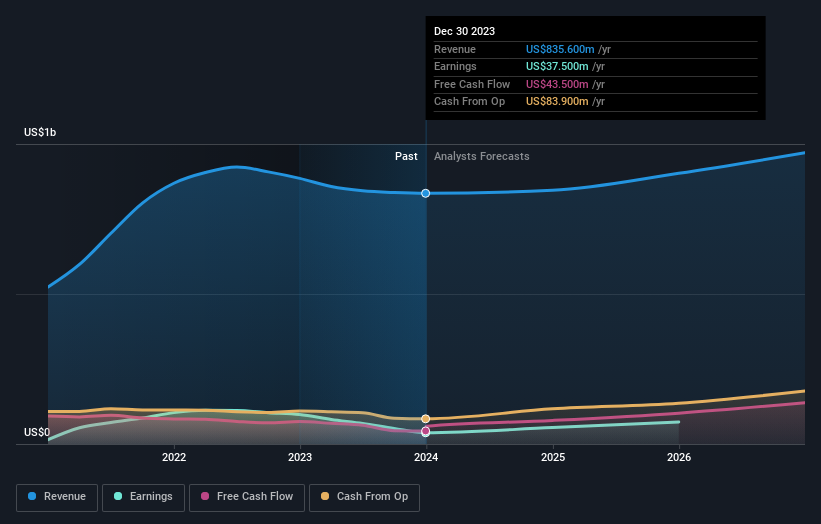
Task: Select the 2025 x-axis label
Action: point(553,457)
